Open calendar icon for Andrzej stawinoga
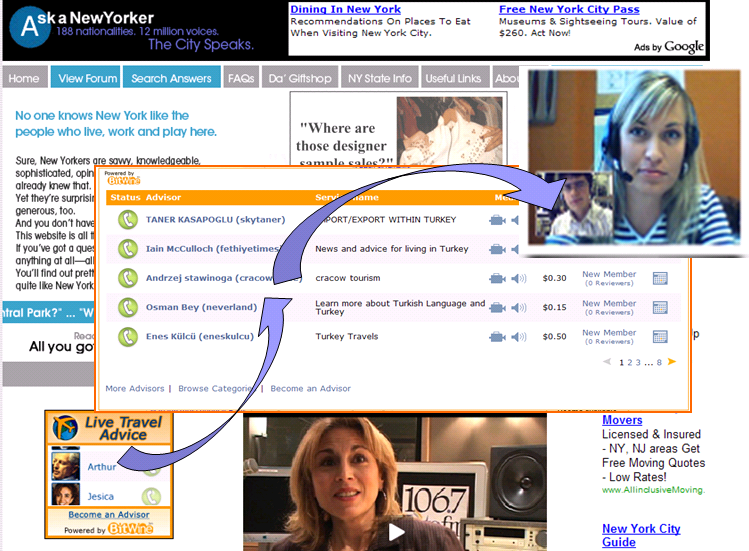Image resolution: width=749 pixels, height=551 pixels. 660,279
